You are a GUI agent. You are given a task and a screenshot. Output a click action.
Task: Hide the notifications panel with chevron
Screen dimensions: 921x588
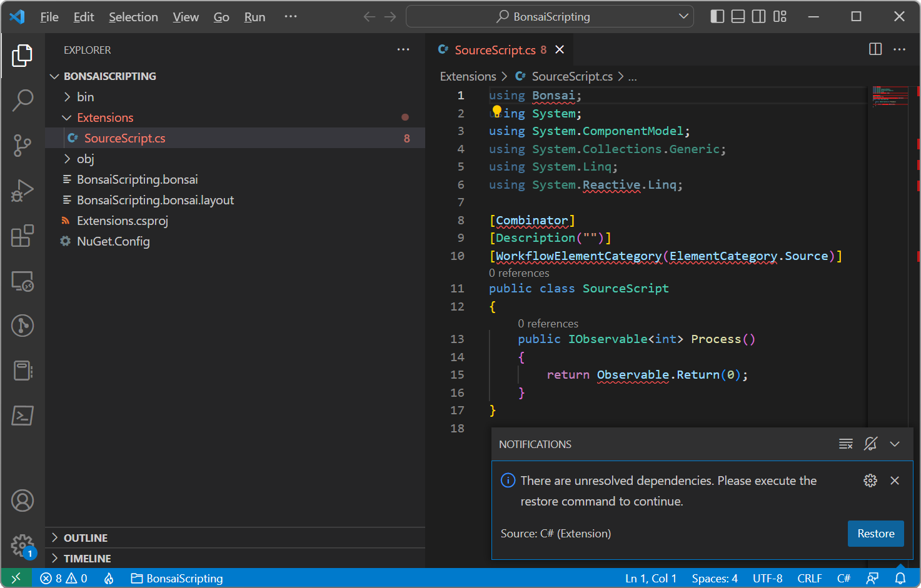(895, 444)
